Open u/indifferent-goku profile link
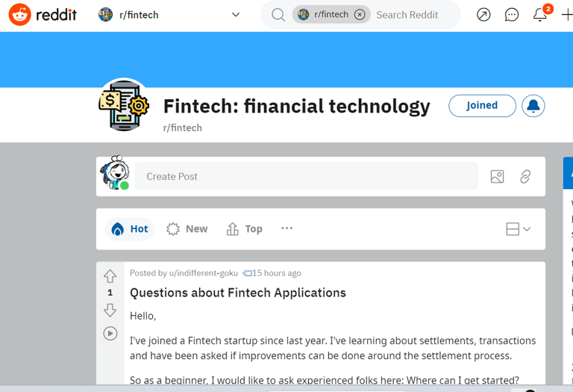 (x=203, y=273)
